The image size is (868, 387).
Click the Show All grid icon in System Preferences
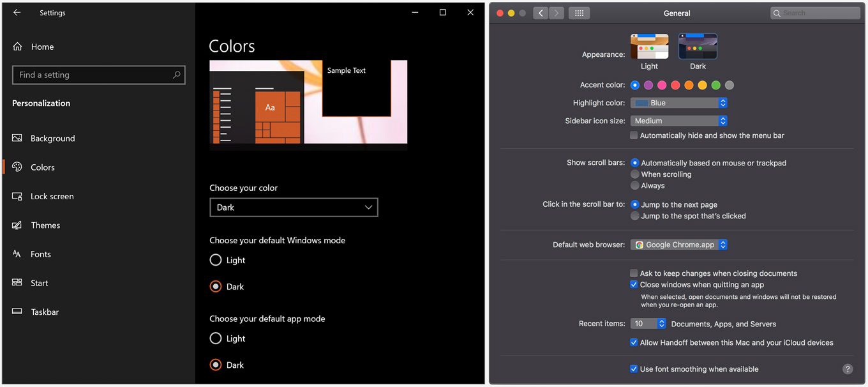pos(579,13)
